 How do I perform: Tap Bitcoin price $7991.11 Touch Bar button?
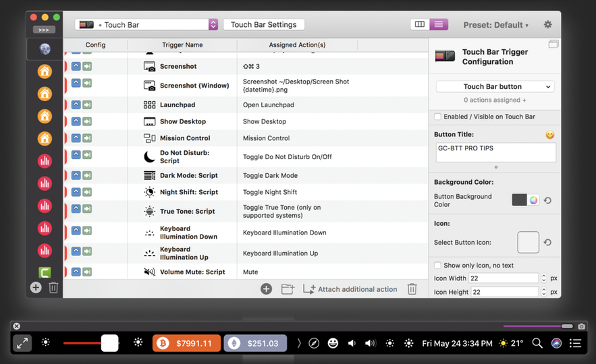[x=186, y=344]
